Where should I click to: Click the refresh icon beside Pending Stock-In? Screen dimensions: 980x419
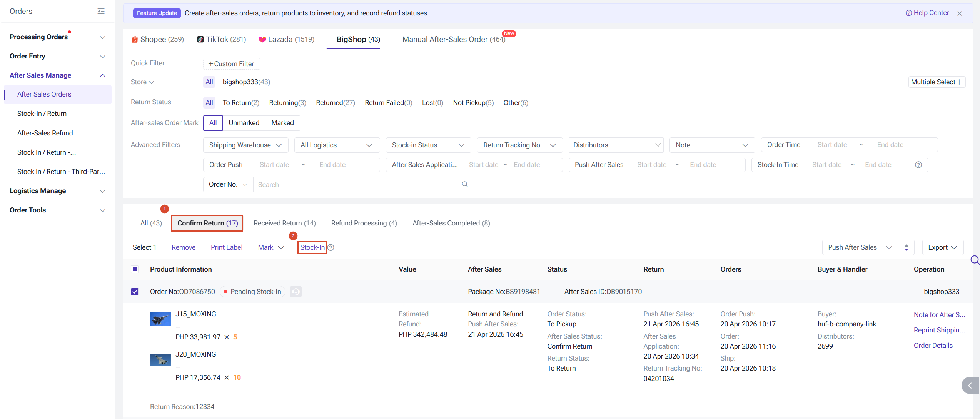296,292
